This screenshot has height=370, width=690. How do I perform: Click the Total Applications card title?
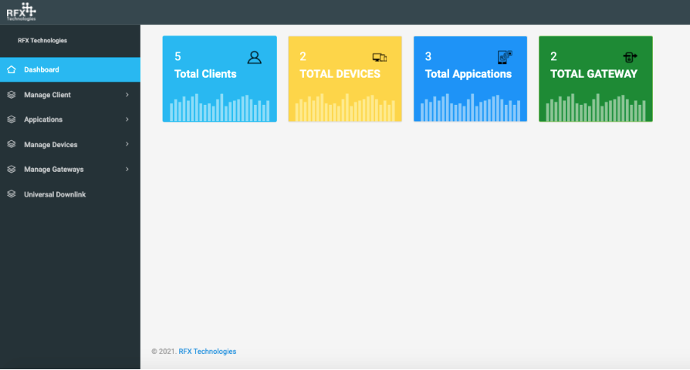[x=468, y=74]
